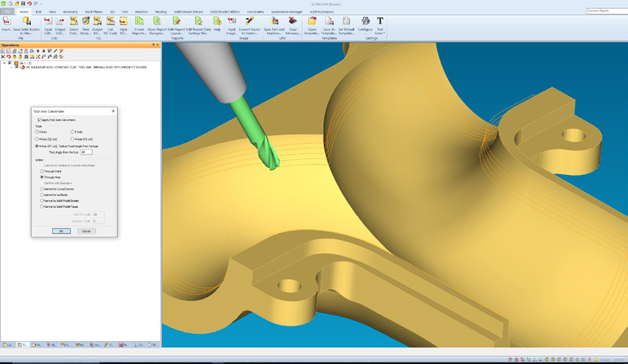
Task: Open the quick access toolbar customize arrow
Action: click(x=41, y=4)
